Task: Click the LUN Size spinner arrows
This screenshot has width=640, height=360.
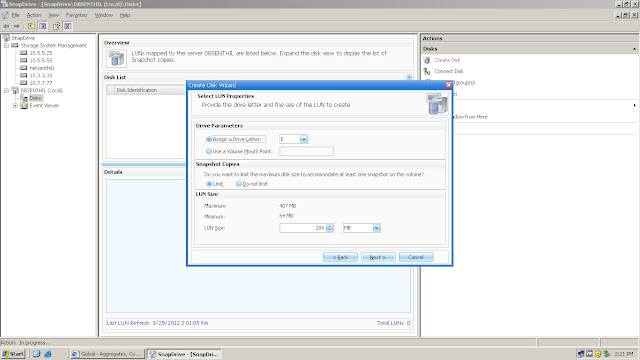Action: tap(330, 228)
